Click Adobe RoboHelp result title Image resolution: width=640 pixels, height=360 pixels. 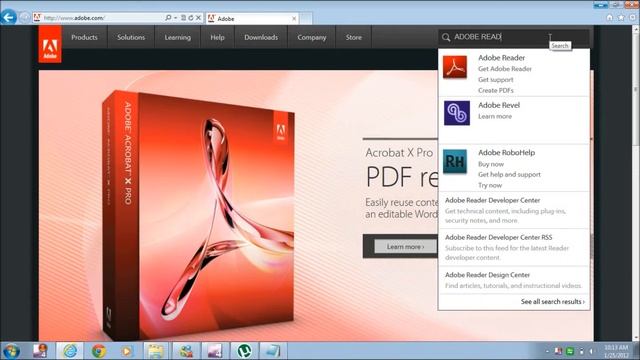(506, 153)
